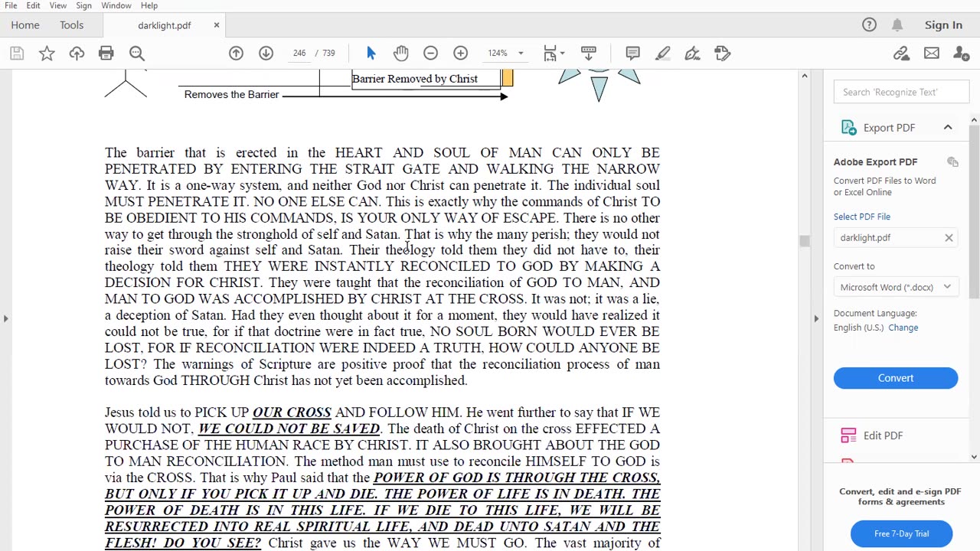
Task: Print the document
Action: pyautogui.click(x=106, y=53)
